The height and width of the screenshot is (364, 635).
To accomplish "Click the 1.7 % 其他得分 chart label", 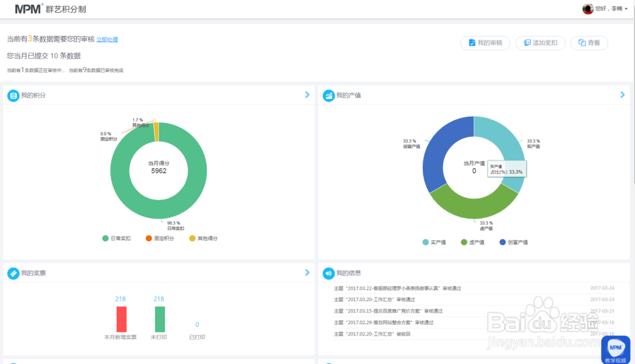I will tap(140, 122).
